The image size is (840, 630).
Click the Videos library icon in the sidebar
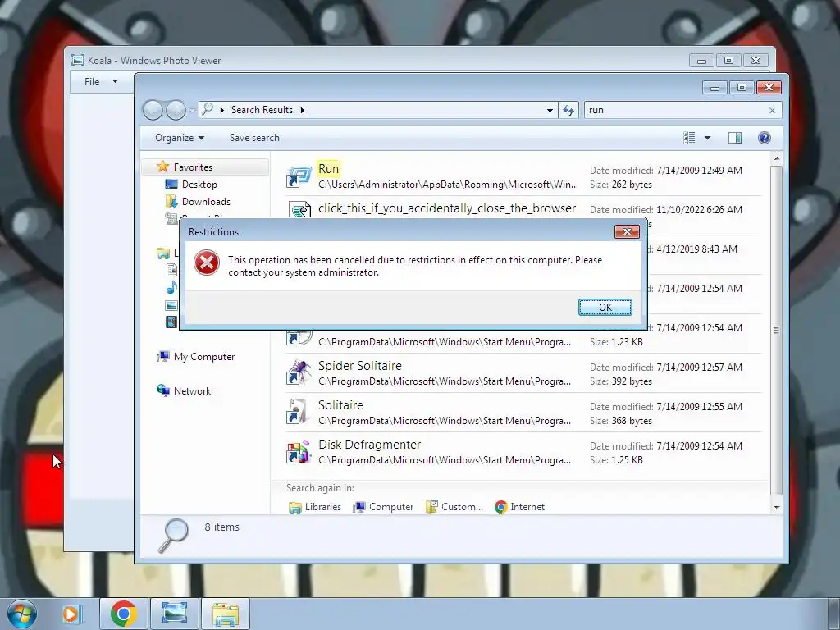pos(171,322)
